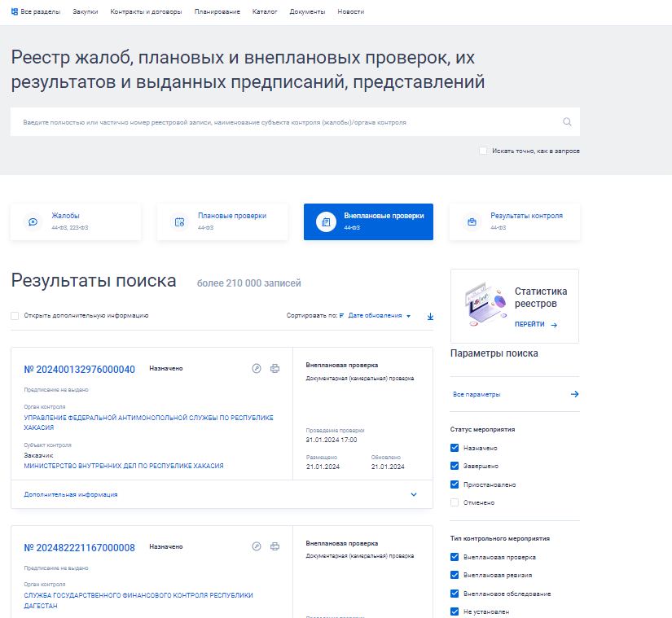Select the Жалобы speech-bubble icon card

click(33, 221)
